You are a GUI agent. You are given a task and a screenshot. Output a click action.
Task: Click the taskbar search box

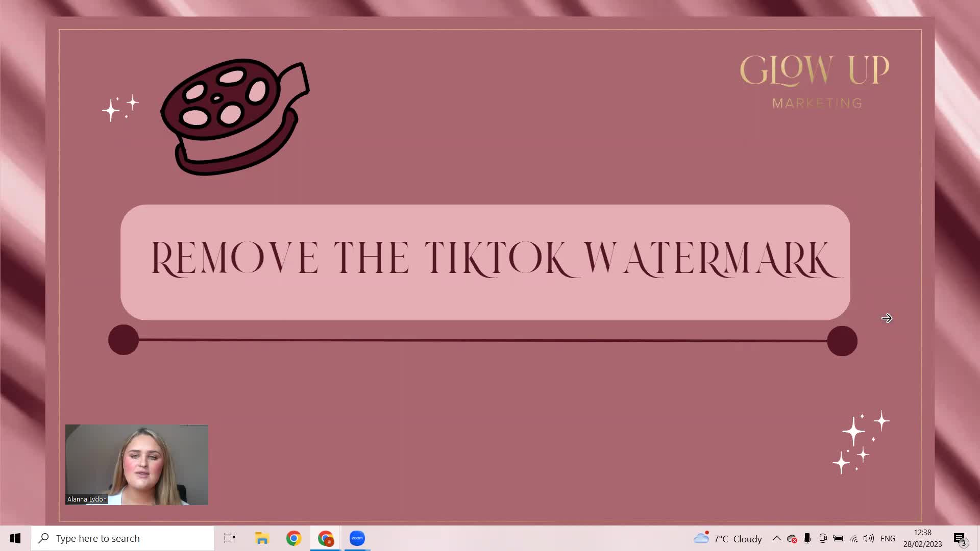coord(122,538)
